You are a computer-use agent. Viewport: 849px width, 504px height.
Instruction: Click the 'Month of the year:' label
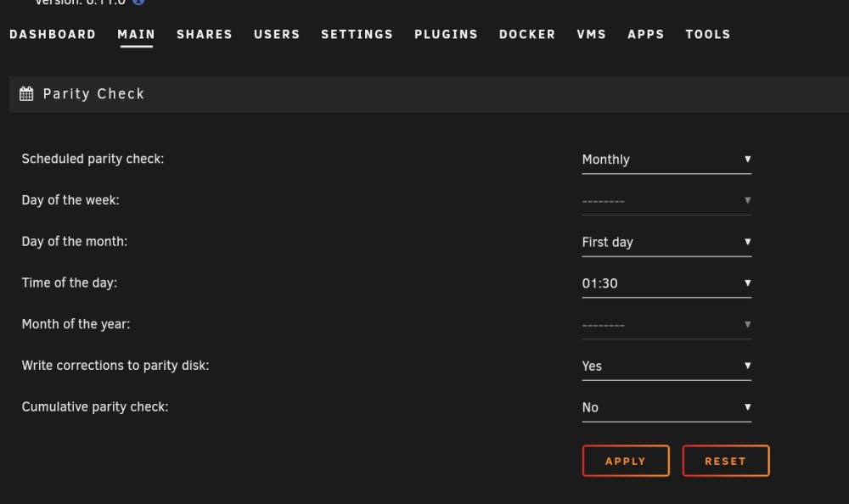(76, 324)
